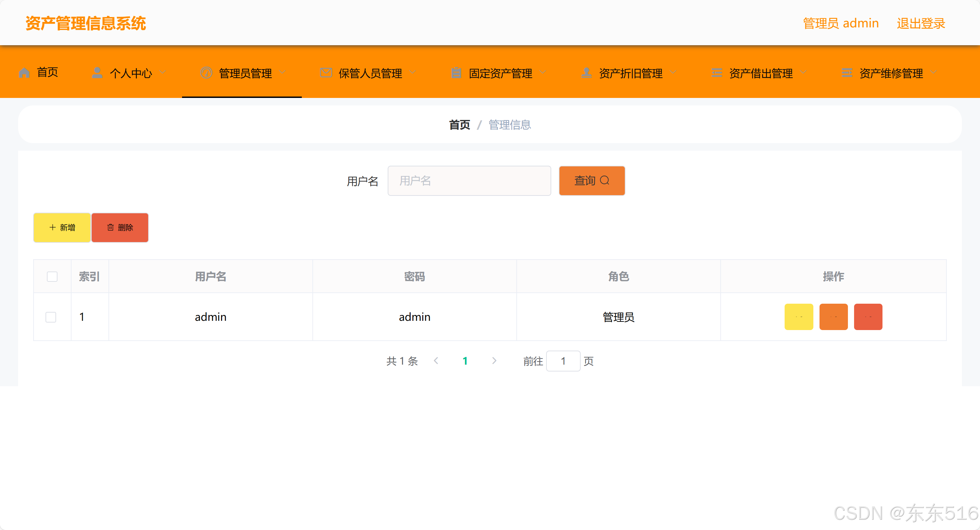Expand the 固定资产管理 dropdown chevron

tap(543, 72)
